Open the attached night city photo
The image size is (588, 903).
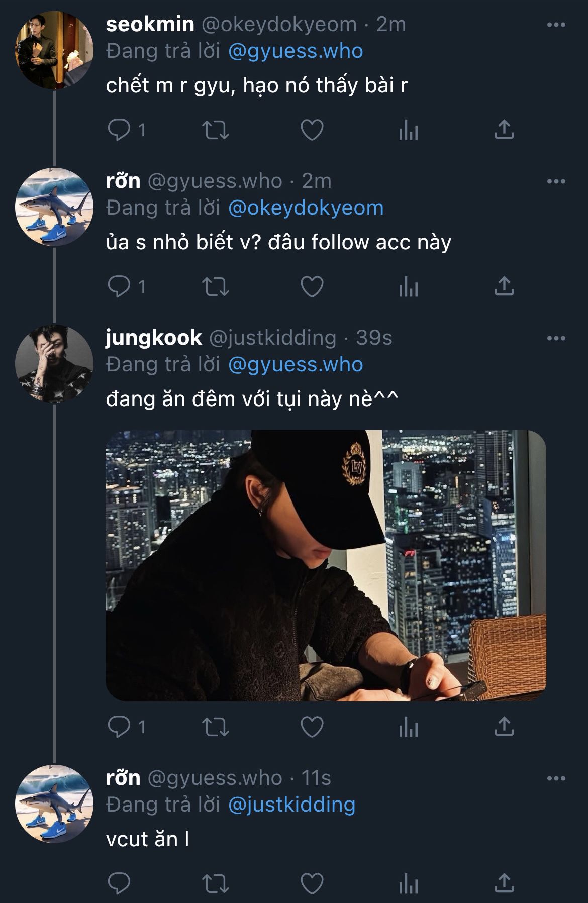click(x=326, y=565)
